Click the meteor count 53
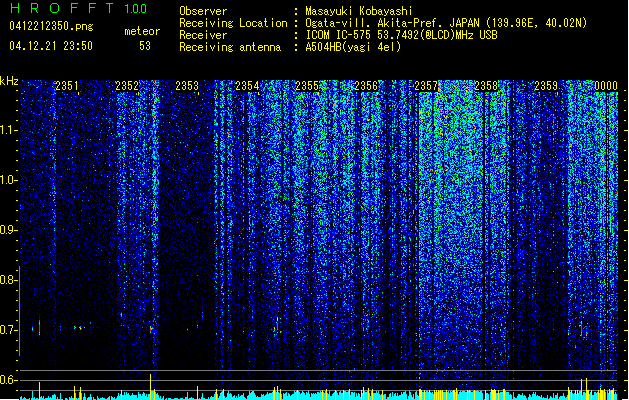The width and height of the screenshot is (629, 400). tap(145, 46)
